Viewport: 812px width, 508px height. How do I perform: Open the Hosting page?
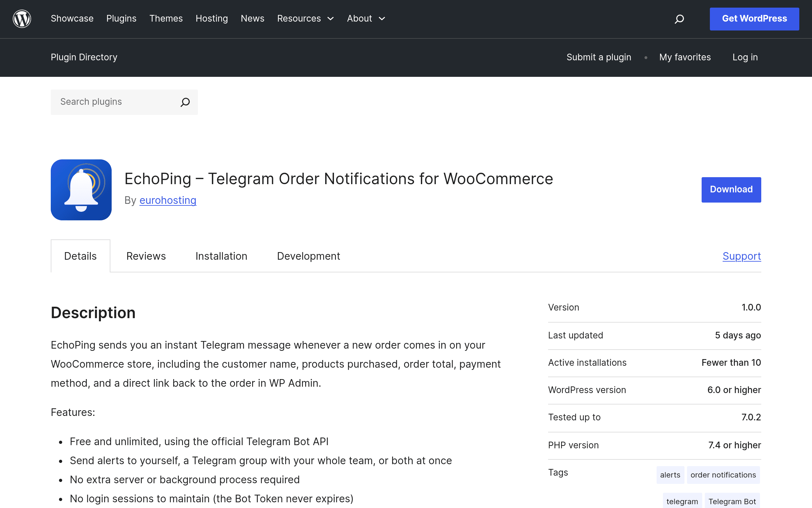coord(212,18)
